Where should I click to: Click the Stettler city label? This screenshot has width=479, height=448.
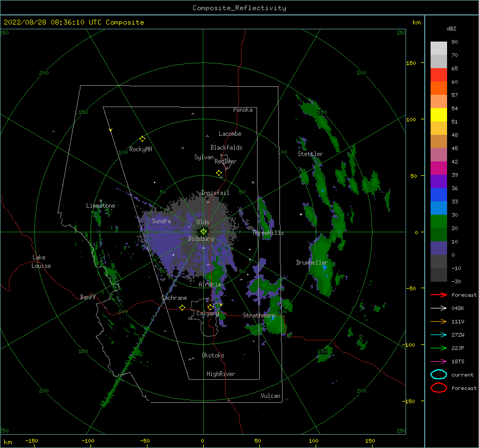click(x=310, y=154)
